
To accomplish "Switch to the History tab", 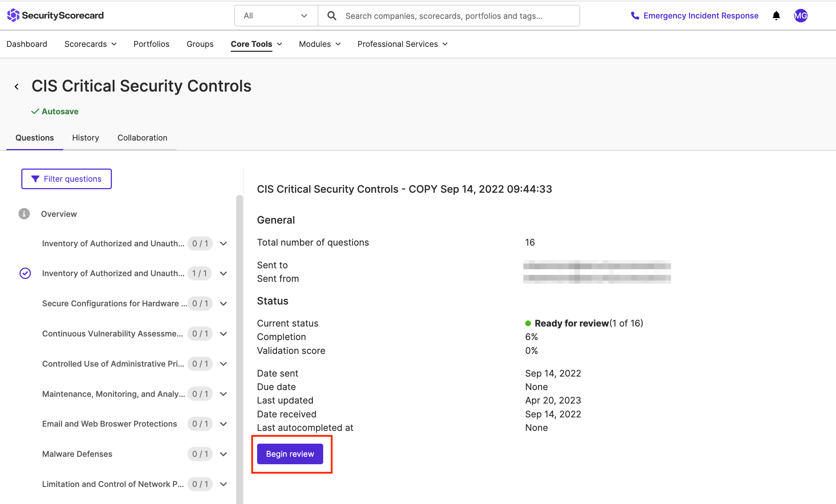I will point(86,138).
